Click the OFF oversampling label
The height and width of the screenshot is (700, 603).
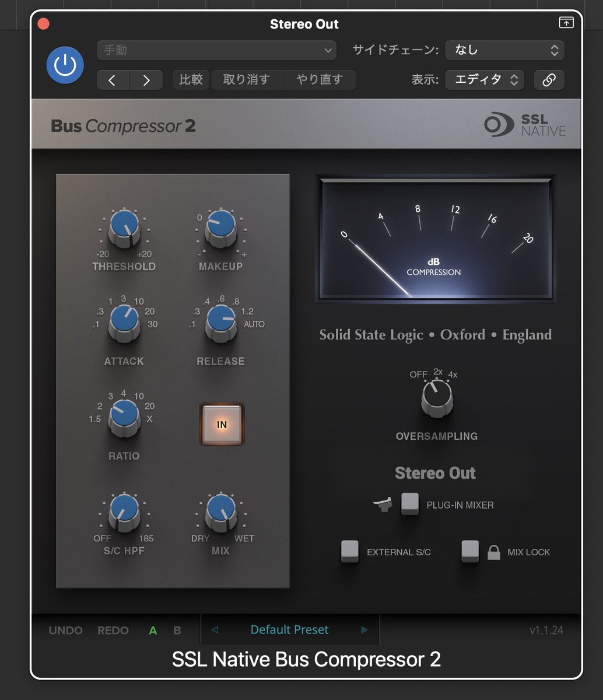418,374
